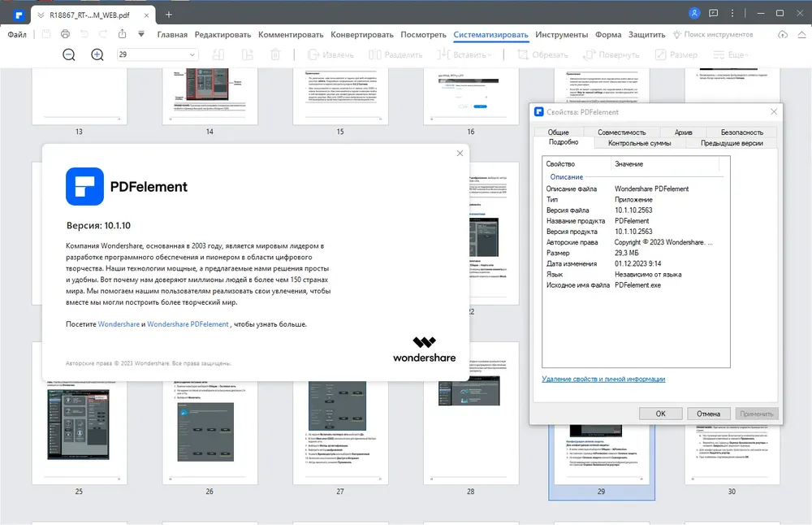Switch to the Безопасность properties tab
This screenshot has height=525, width=812.
pyautogui.click(x=741, y=132)
